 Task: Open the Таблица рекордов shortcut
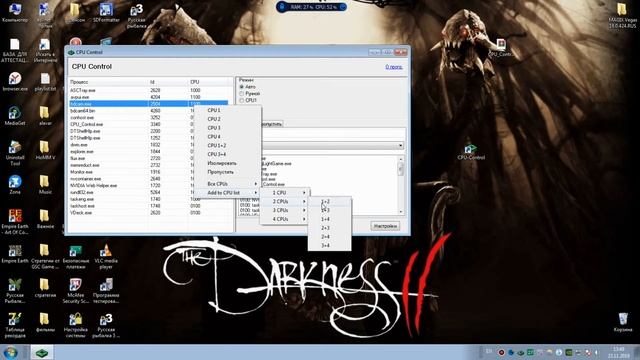(x=15, y=325)
